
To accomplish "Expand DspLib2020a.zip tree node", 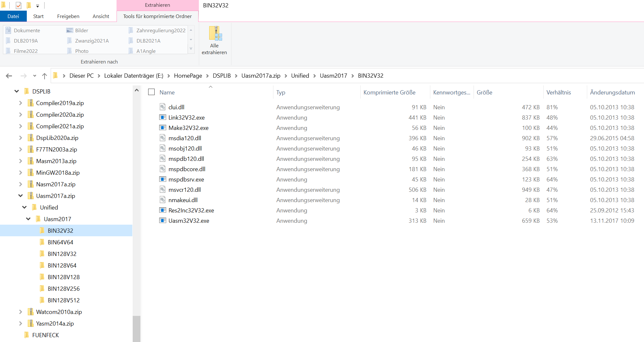I will tap(20, 138).
